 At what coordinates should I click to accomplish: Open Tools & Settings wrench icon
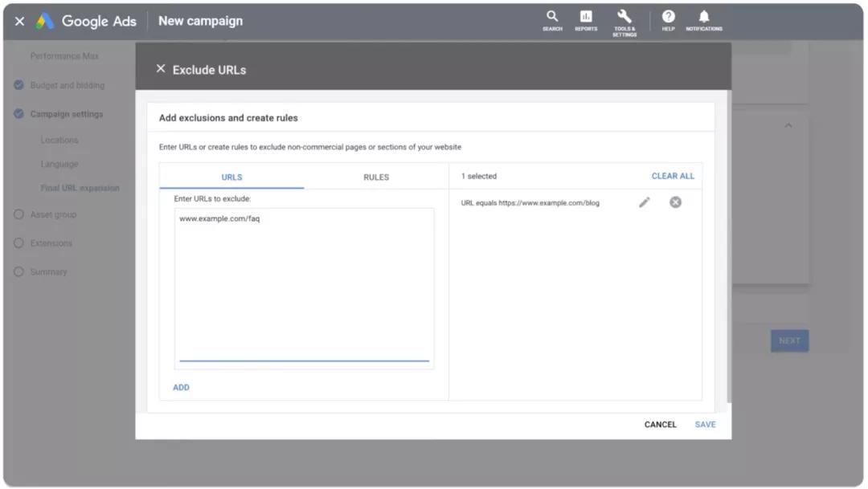pos(624,22)
